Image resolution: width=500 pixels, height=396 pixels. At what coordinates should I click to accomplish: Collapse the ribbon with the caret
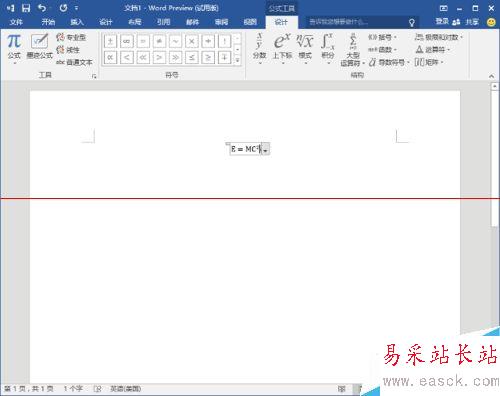pos(491,76)
